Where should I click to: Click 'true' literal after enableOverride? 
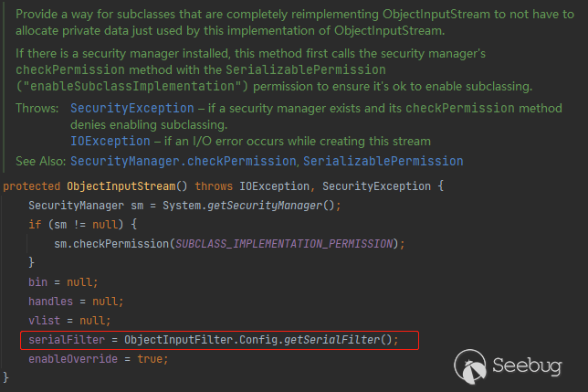pyautogui.click(x=150, y=358)
